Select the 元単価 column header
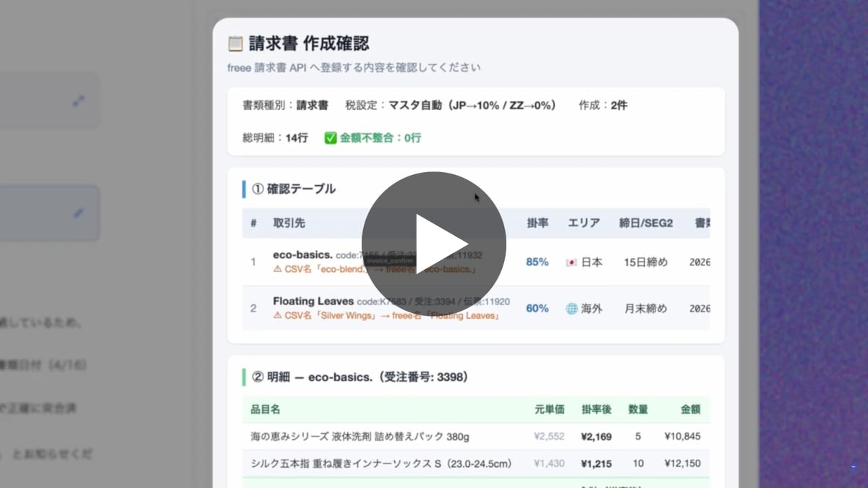Image resolution: width=868 pixels, height=488 pixels. (549, 409)
